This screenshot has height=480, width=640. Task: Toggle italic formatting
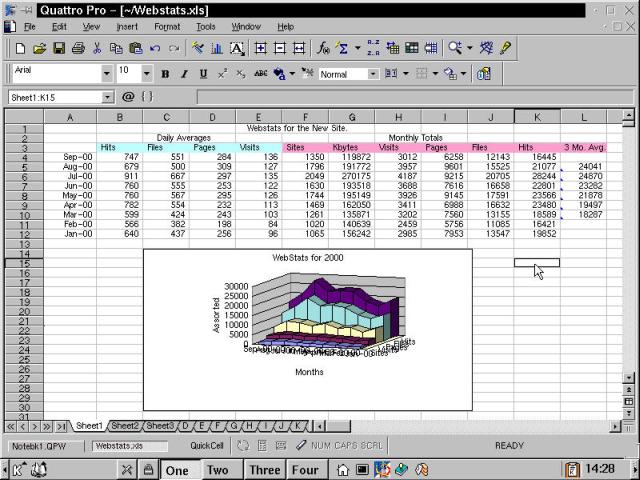[x=185, y=74]
